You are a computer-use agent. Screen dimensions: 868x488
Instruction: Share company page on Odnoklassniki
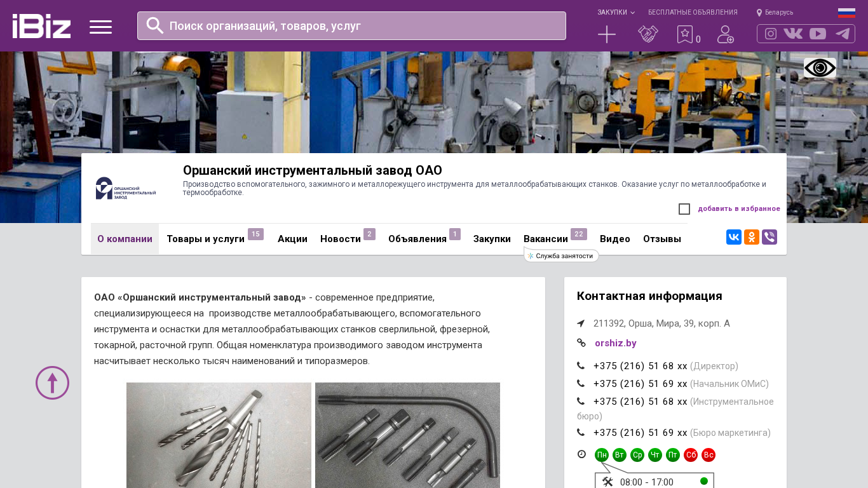[x=752, y=237]
